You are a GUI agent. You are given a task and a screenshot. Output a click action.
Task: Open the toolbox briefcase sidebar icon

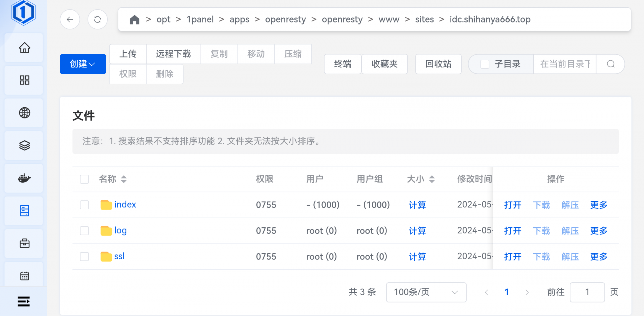pyautogui.click(x=24, y=243)
